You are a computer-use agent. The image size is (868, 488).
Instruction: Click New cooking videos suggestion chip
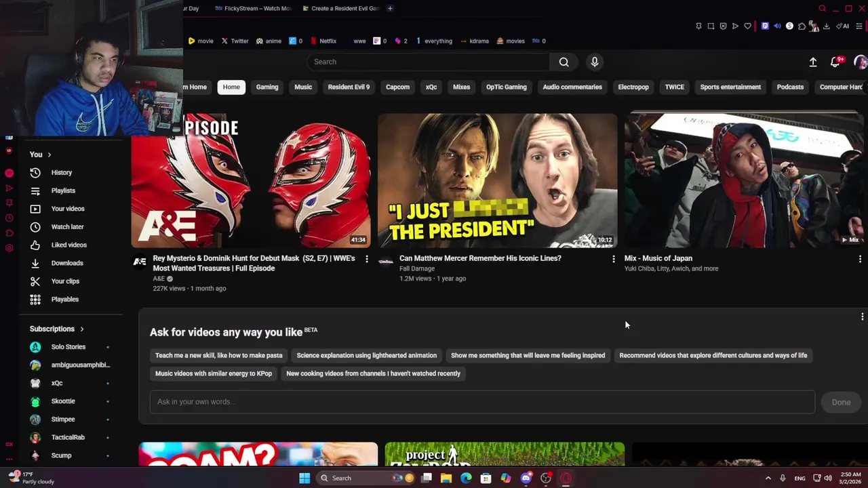[373, 373]
